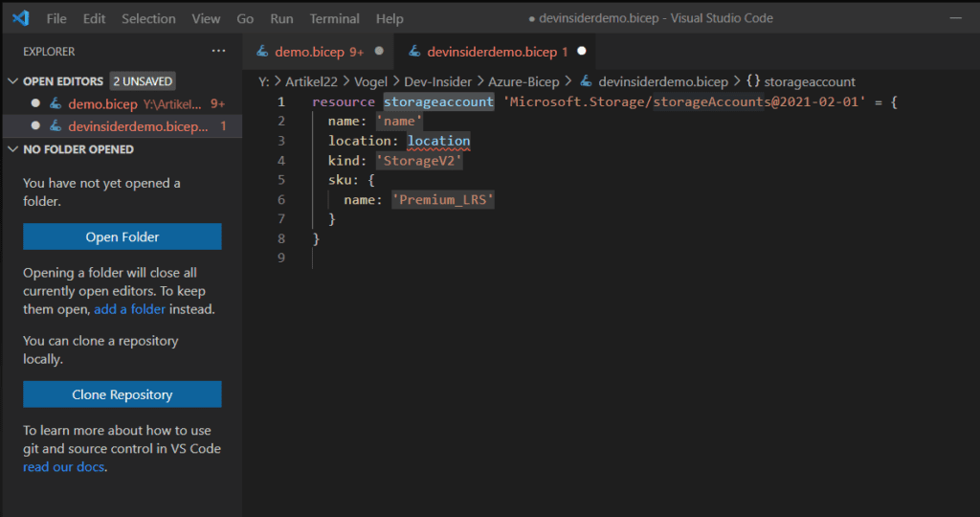Close devinsiderdemo.bicep tab via unsaved dot
980x517 pixels.
[x=582, y=51]
